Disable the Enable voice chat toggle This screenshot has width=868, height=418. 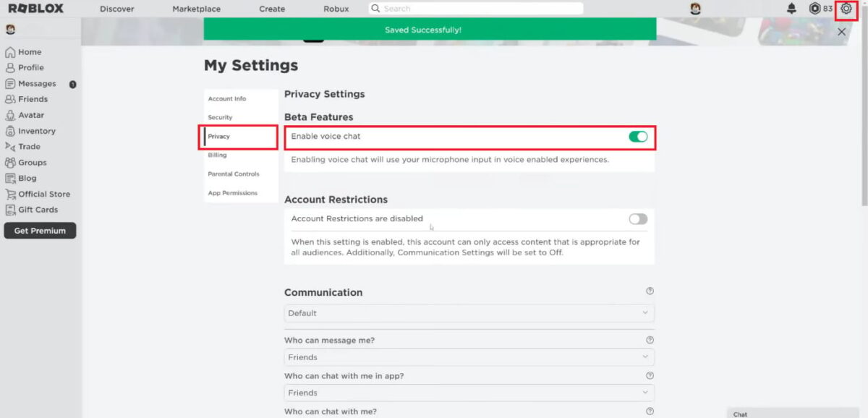(x=638, y=136)
